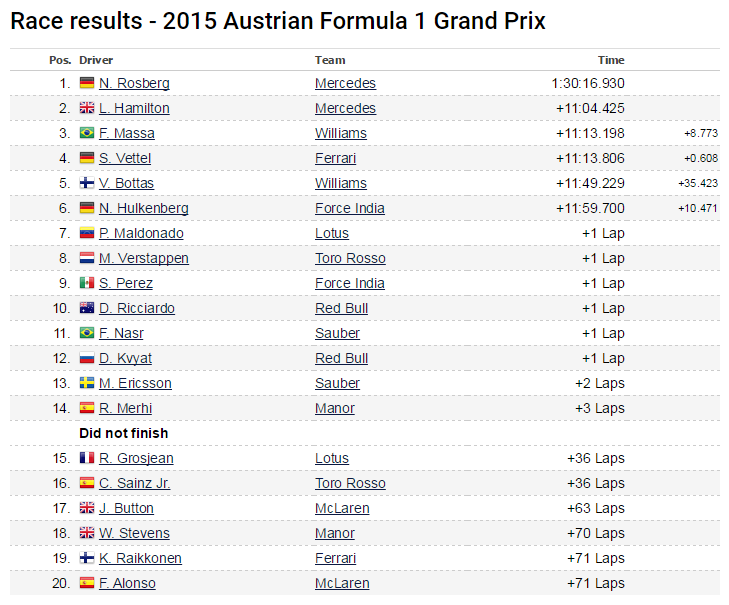Click the French flag beside R. Grosjean
This screenshot has height=605, width=729.
coord(87,458)
